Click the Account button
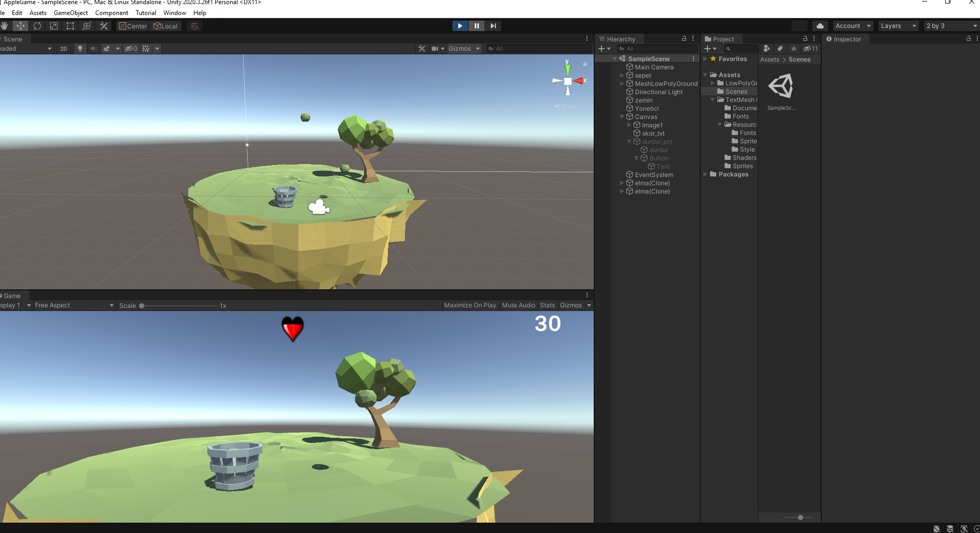Screen dimensions: 980x533 pyautogui.click(x=851, y=25)
